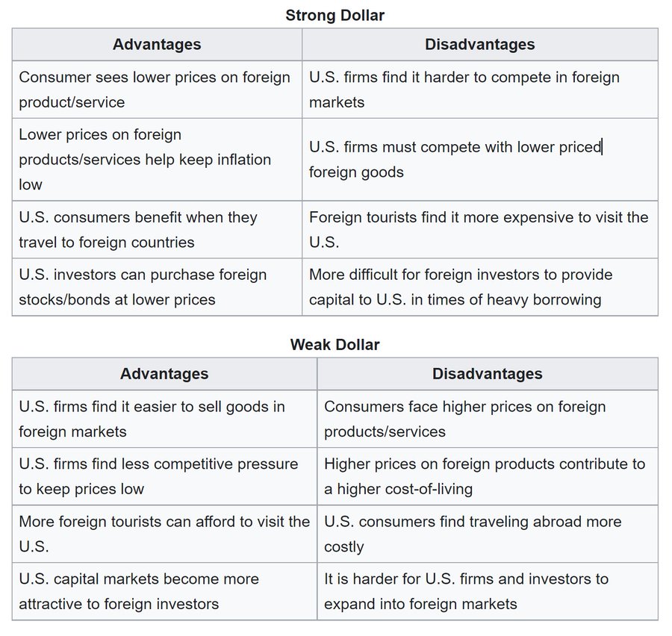The height and width of the screenshot is (636, 672).
Task: Select Strong Dollar table's Disadvantages header
Action: (479, 44)
